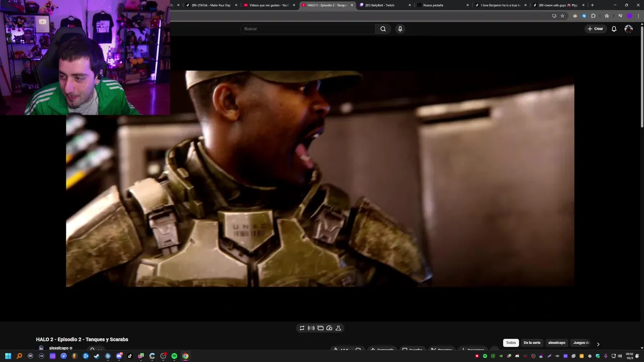The image size is (644, 362).
Task: Open Chrome extensions puzzle icon
Action: (x=593, y=16)
